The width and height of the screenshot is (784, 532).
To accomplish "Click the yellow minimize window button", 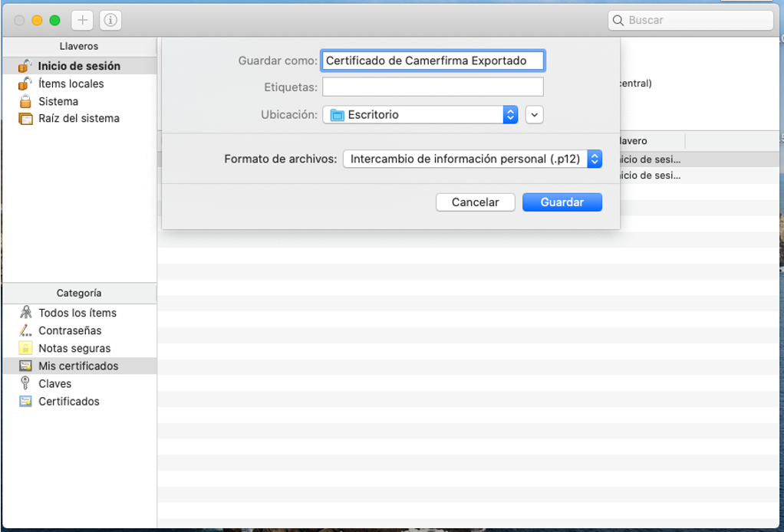I will [37, 21].
